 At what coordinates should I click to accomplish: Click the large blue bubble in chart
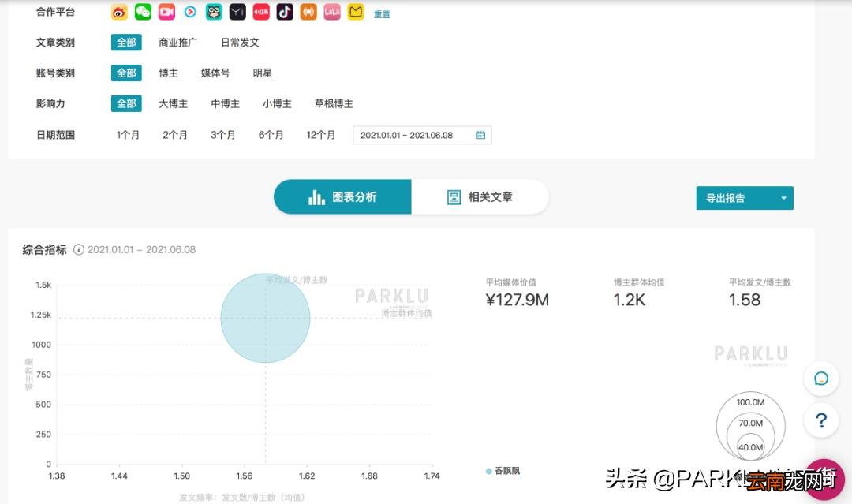(265, 319)
